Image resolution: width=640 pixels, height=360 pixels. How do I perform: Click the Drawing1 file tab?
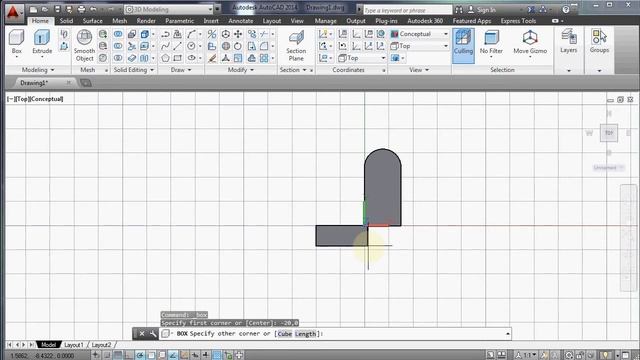(34, 83)
